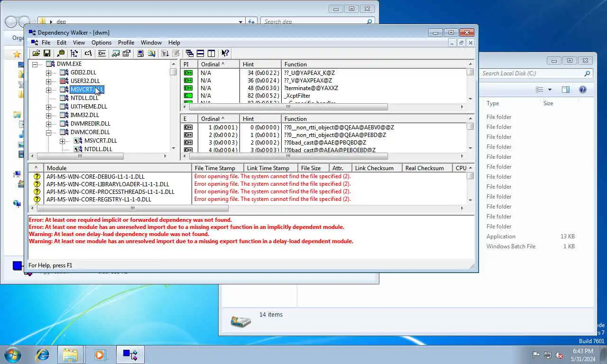
Task: Open the Edit menu
Action: (x=62, y=43)
